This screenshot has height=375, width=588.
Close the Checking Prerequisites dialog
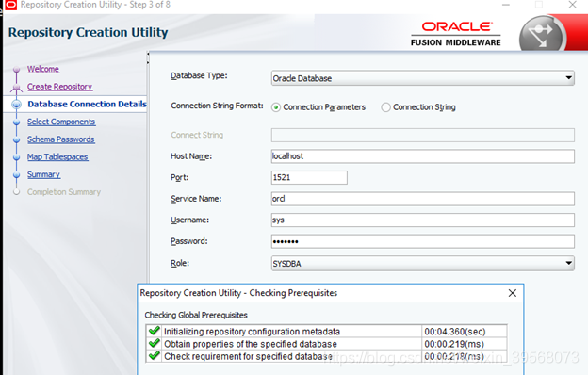[513, 293]
